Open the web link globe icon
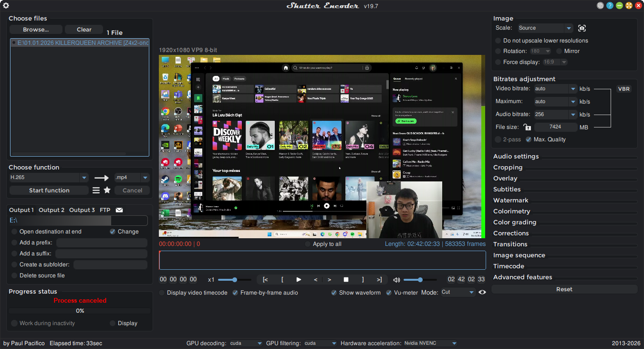Image resolution: width=644 pixels, height=349 pixels. (x=600, y=6)
